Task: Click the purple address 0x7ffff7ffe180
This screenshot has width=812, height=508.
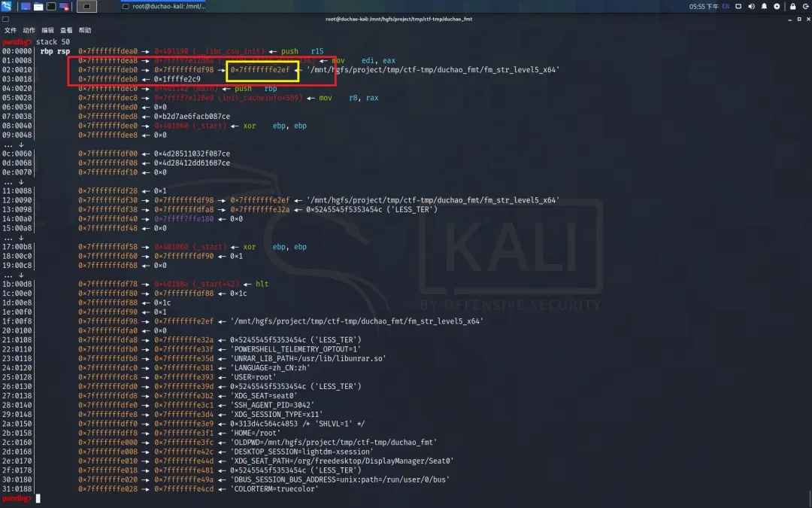Action: coord(184,219)
